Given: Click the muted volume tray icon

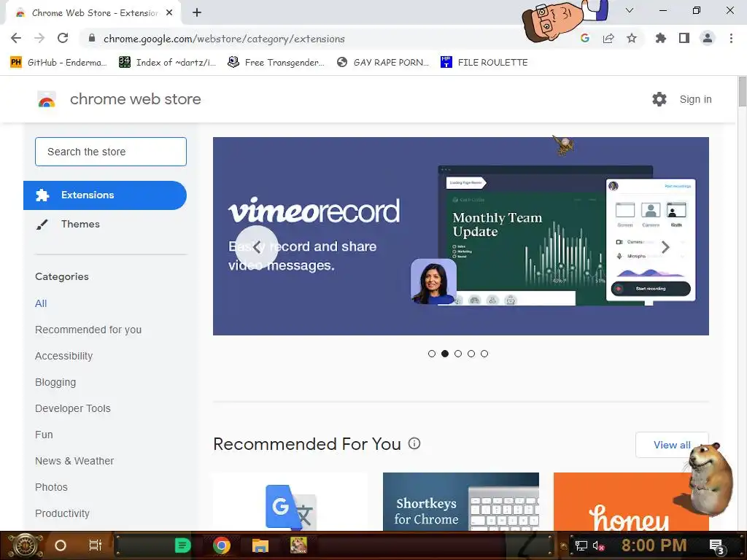Looking at the screenshot, I should click(598, 545).
